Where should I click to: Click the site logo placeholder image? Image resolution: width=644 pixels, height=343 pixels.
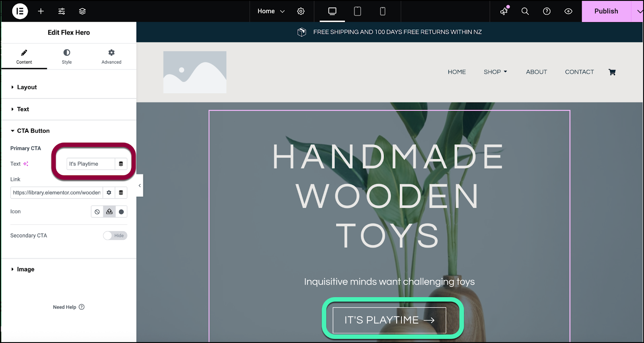pyautogui.click(x=195, y=72)
